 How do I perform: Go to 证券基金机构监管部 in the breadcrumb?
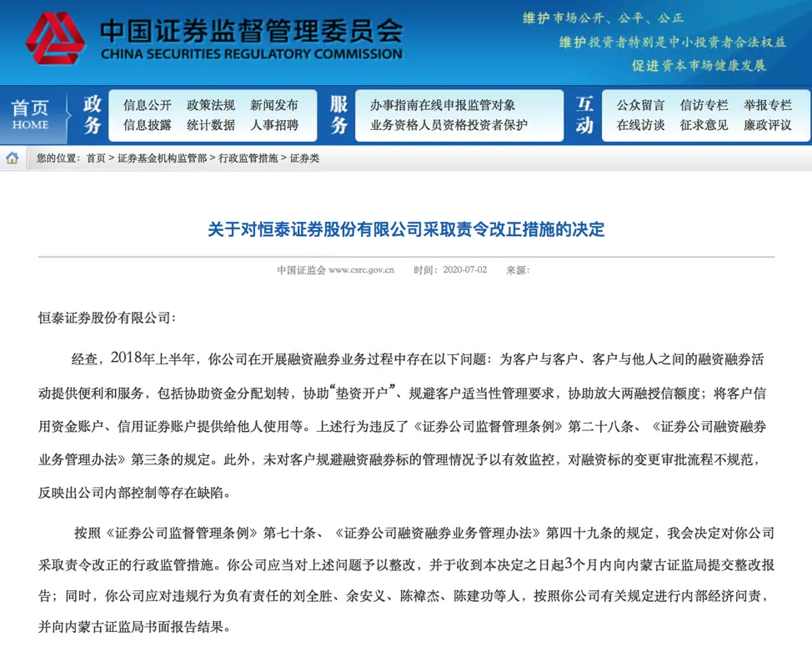pyautogui.click(x=162, y=158)
